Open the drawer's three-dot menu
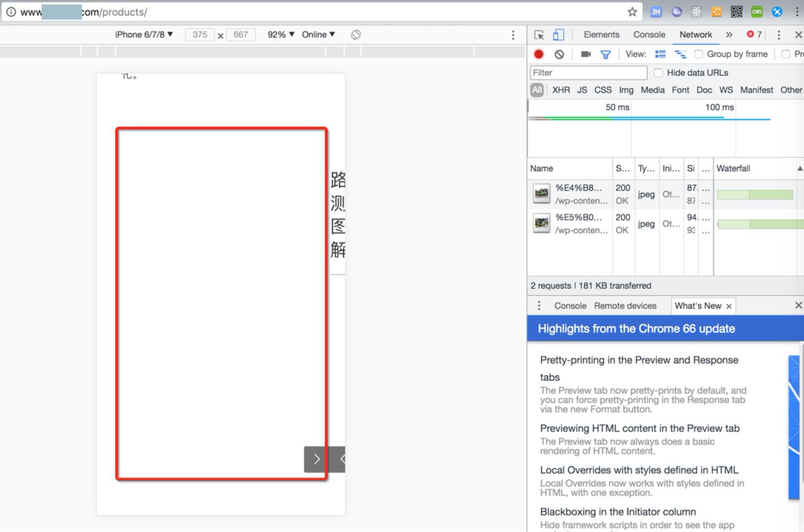 pos(539,305)
